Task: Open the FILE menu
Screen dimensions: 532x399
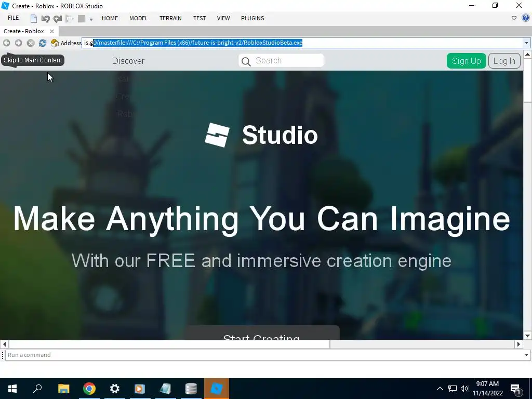Action: (13, 18)
